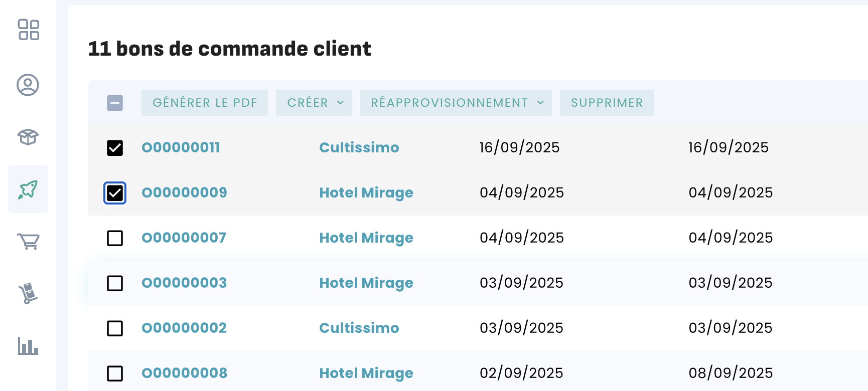Click the user profile icon in sidebar
868x391 pixels.
28,85
